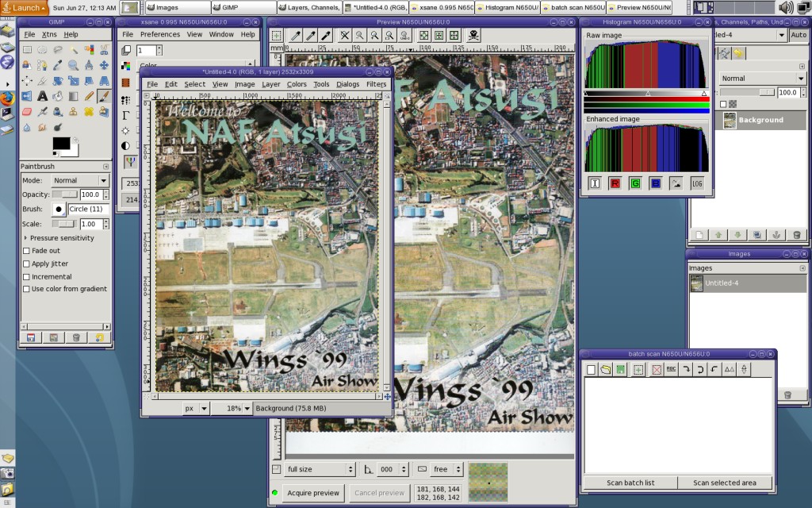Enable the Incremental checkbox
Viewport: 812px width, 508px height.
tap(26, 276)
